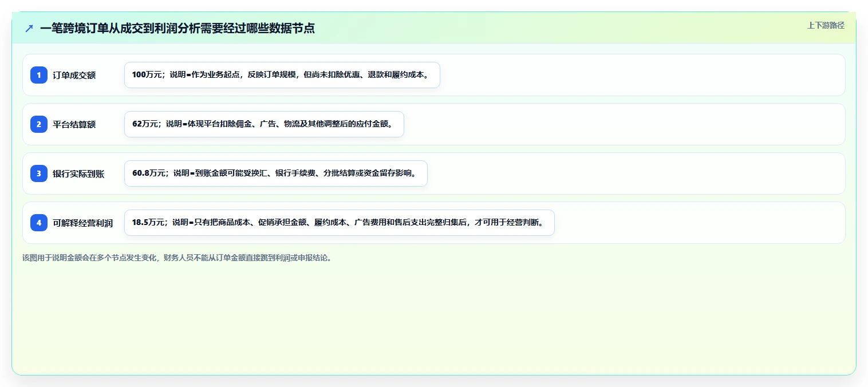The width and height of the screenshot is (868, 387).
Task: Click the step 2 number badge
Action: coord(39,124)
